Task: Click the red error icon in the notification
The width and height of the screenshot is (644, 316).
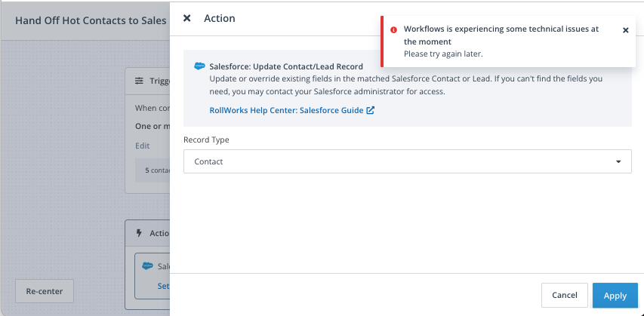Action: point(393,29)
